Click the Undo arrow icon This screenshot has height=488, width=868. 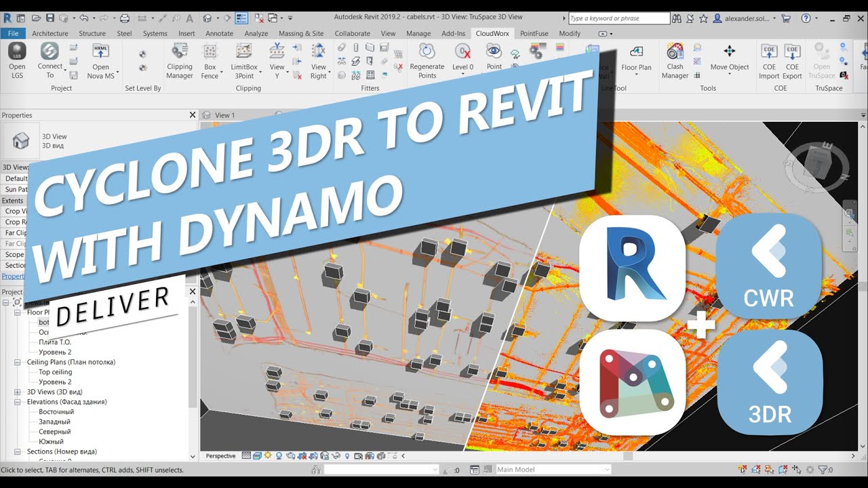[83, 18]
